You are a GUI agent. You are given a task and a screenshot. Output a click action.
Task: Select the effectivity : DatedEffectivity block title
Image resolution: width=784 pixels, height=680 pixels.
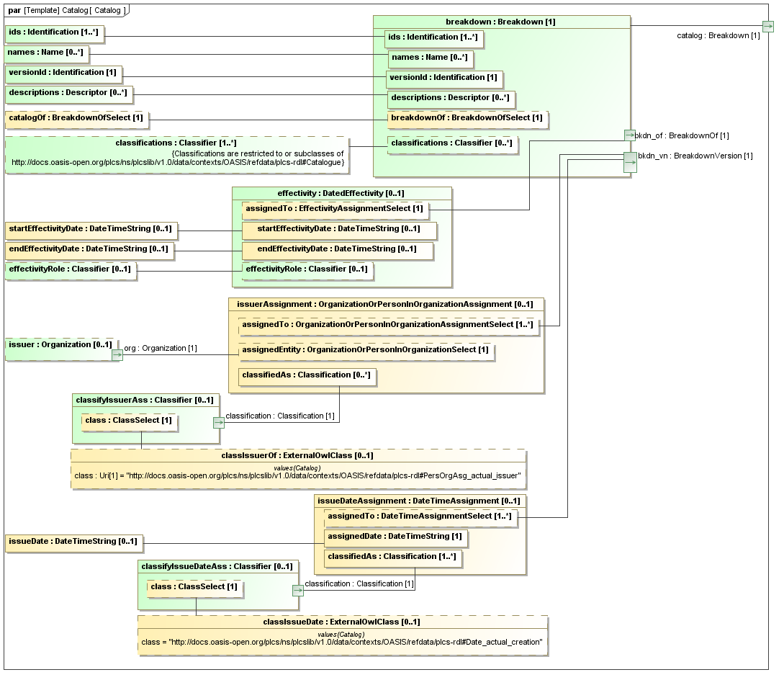[341, 193]
